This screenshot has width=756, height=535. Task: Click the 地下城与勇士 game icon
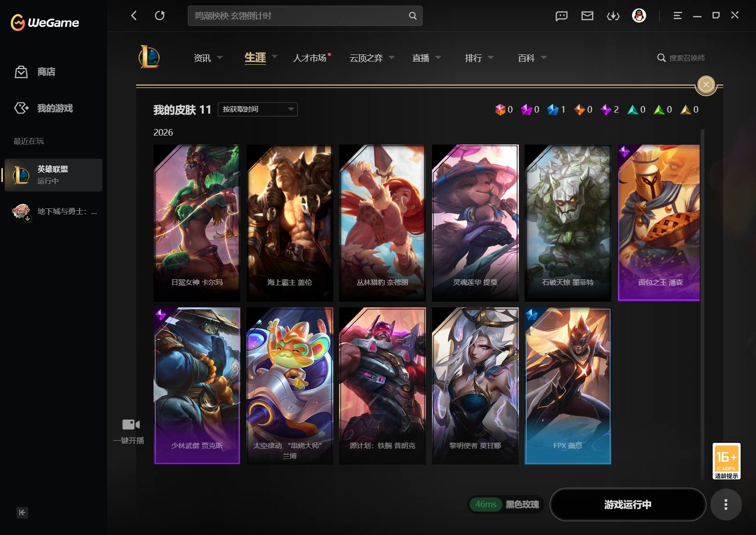[x=21, y=212]
